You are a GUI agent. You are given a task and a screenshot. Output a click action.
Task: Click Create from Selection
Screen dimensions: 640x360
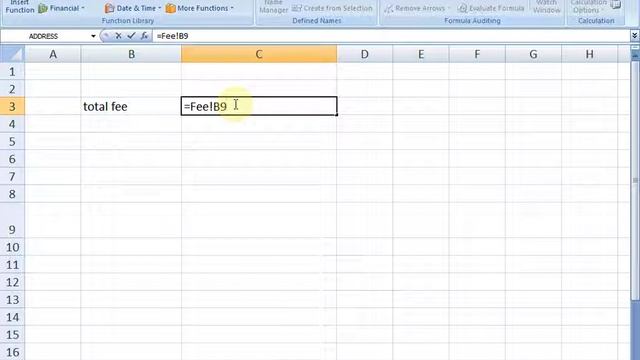[332, 8]
